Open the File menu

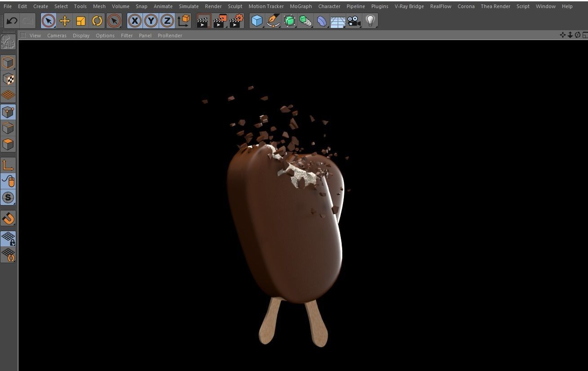point(8,6)
